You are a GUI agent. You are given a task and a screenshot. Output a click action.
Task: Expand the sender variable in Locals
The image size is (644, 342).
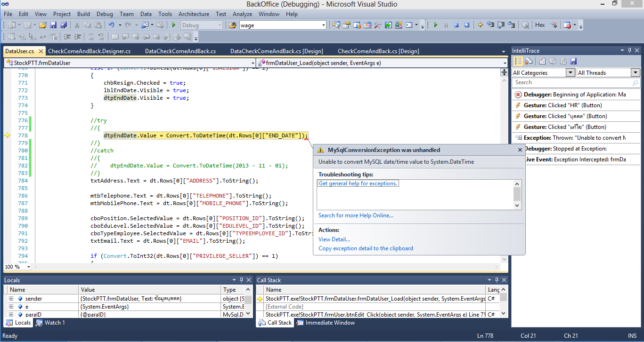point(11,299)
